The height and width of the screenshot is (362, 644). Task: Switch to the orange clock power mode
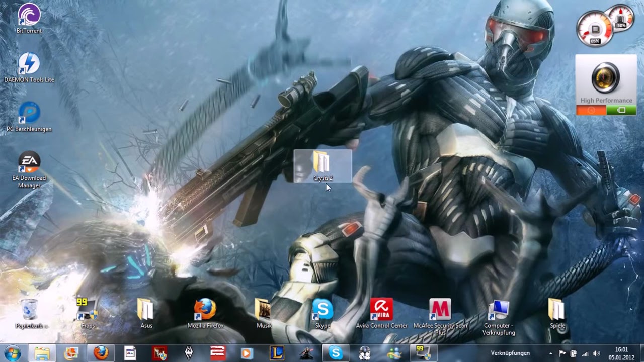point(591,110)
